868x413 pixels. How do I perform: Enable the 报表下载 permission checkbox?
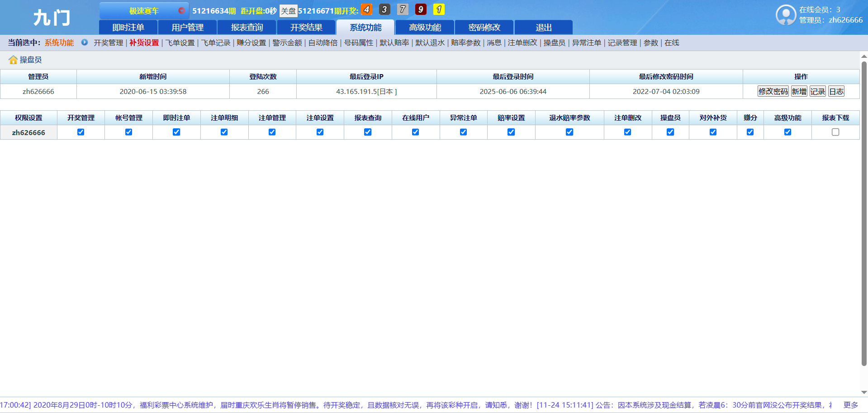pos(835,132)
